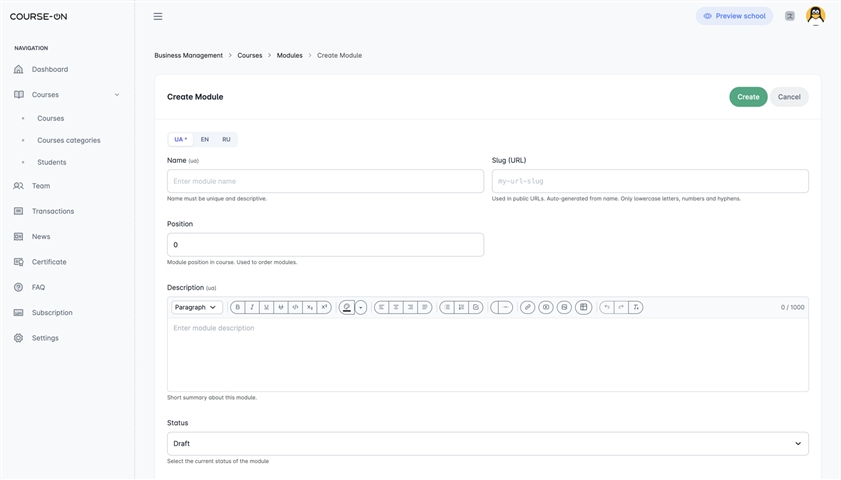
Task: Open the text color picker arrow
Action: (x=361, y=307)
